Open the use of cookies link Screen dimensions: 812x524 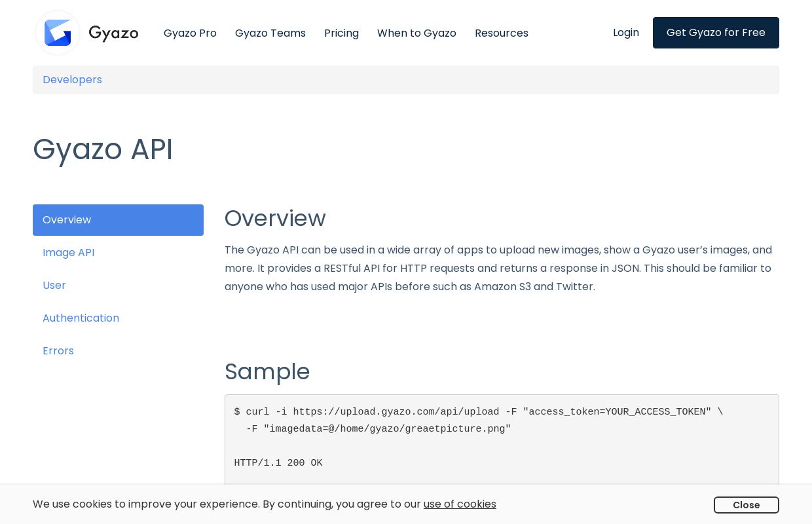tap(460, 504)
